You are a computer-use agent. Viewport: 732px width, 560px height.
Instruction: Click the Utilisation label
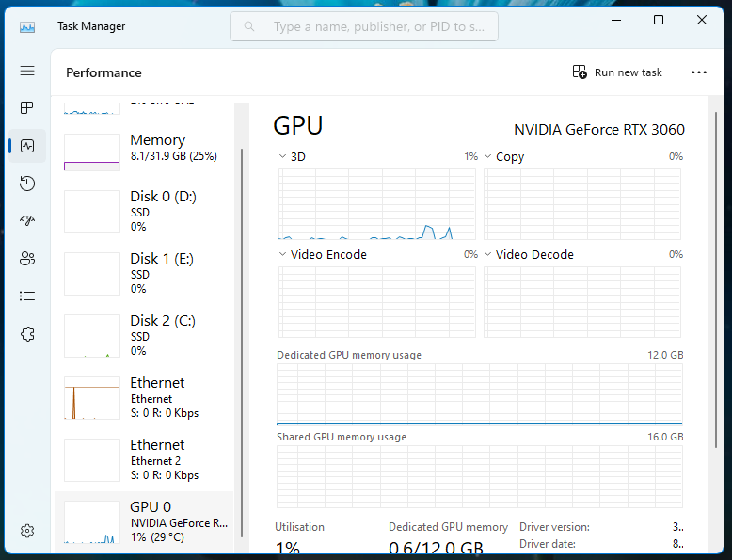tap(299, 527)
